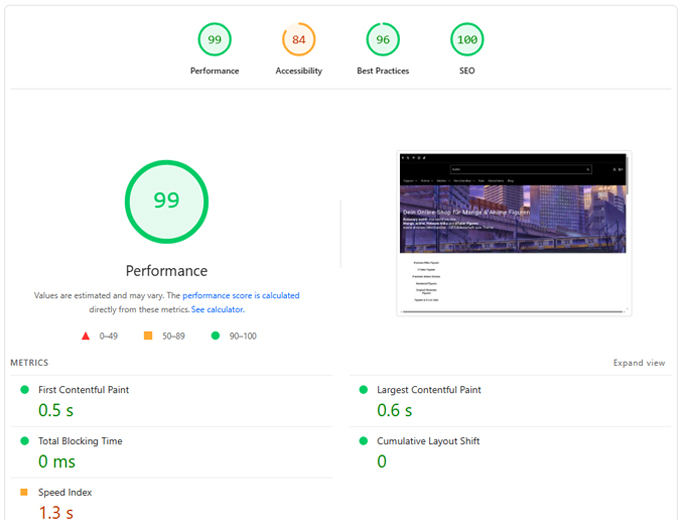Click the green circle 90–100 legend icon

[215, 336]
